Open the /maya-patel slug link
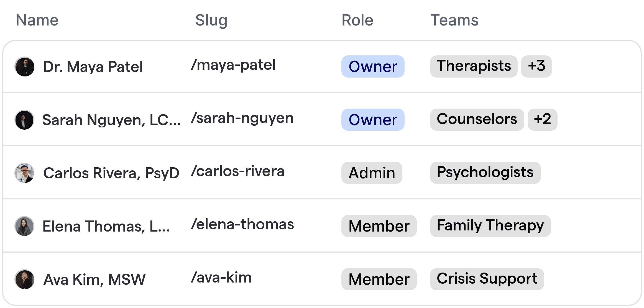Screen dimensions: 644x308 pyautogui.click(x=234, y=65)
